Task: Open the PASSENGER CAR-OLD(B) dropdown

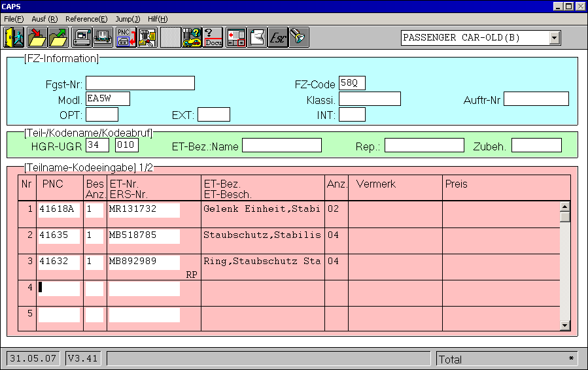Action: click(x=555, y=38)
